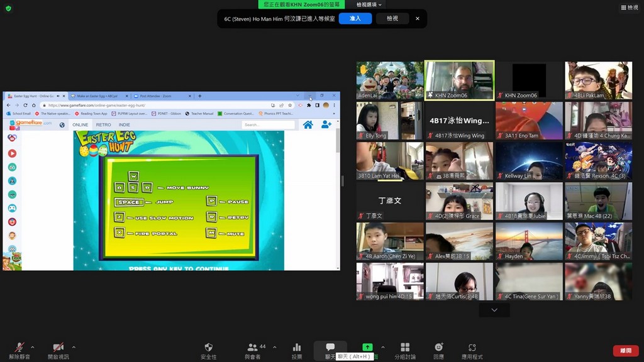Select Kellway Lin video thumbnail
Image resolution: width=644 pixels, height=362 pixels.
(x=529, y=161)
